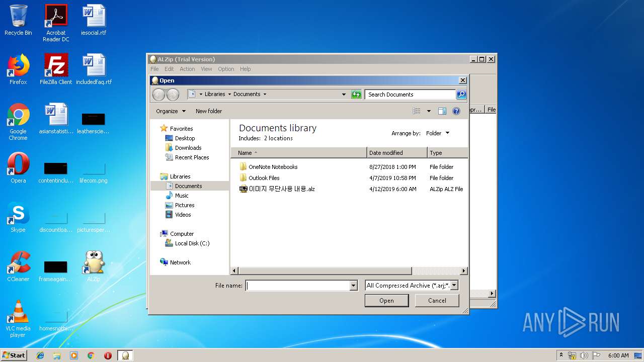Expand the Documents breadcrumb arrow
The height and width of the screenshot is (362, 644).
pyautogui.click(x=265, y=94)
